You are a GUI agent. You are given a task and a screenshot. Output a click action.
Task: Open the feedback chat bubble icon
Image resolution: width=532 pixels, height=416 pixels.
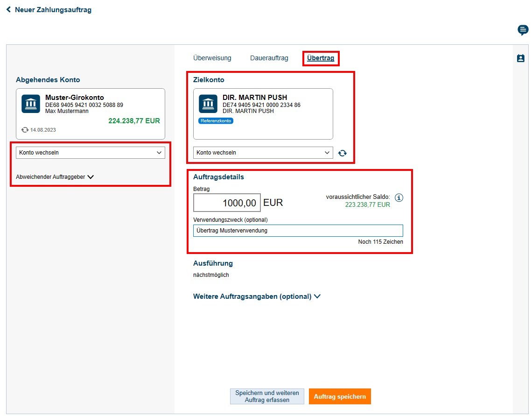[x=523, y=30]
